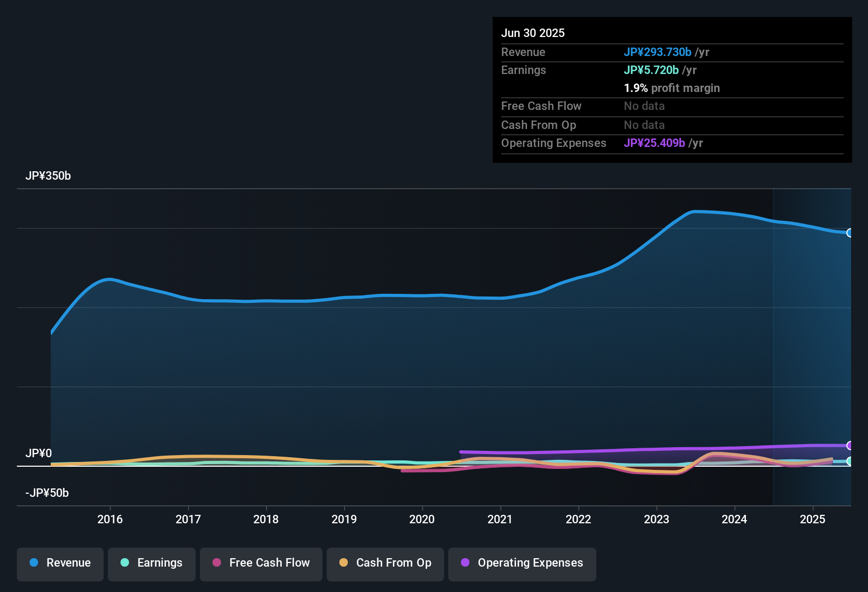The image size is (868, 592).
Task: Click the Earnings tooltip row label
Action: point(523,70)
